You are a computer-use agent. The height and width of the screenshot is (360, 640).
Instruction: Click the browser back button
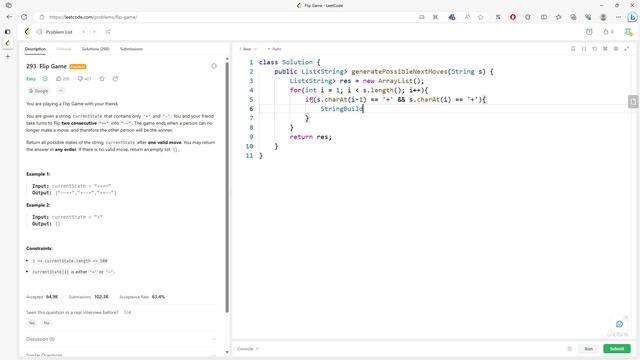coord(9,17)
